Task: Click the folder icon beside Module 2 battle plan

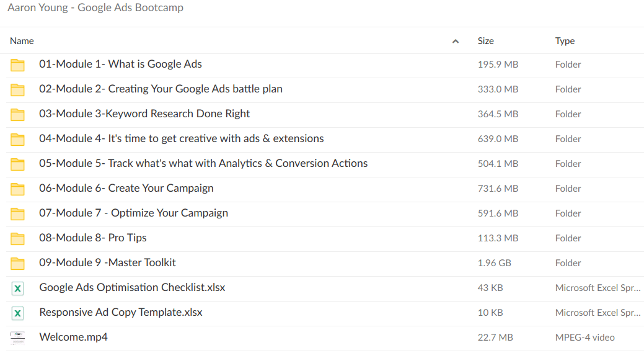Action: pos(17,89)
